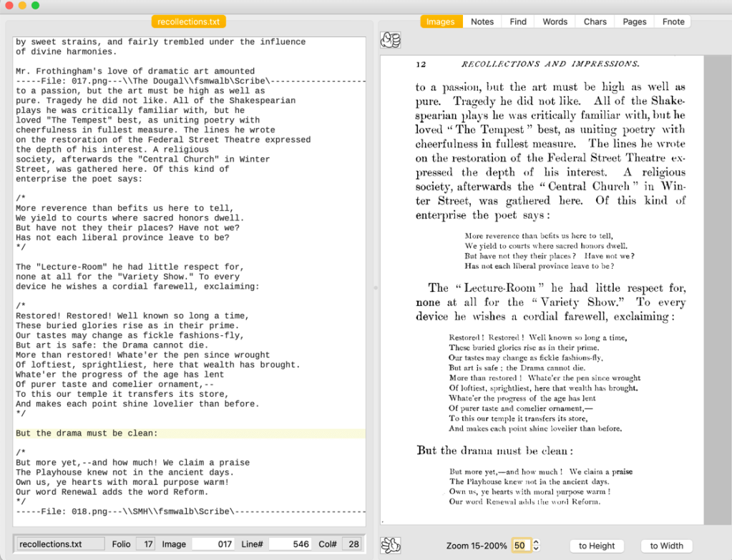The height and width of the screenshot is (560, 732).
Task: Increase zoom percent with stepper up arrow
Action: click(537, 542)
